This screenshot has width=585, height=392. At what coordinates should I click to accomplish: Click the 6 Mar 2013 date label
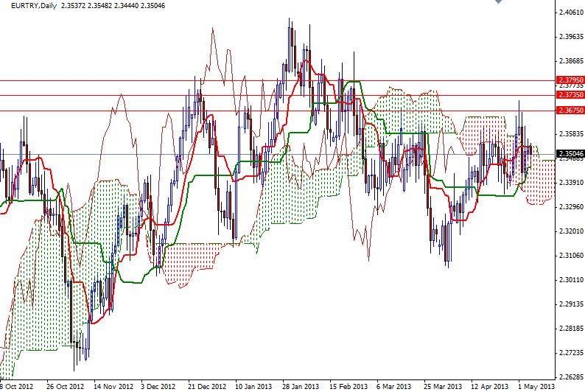point(394,386)
